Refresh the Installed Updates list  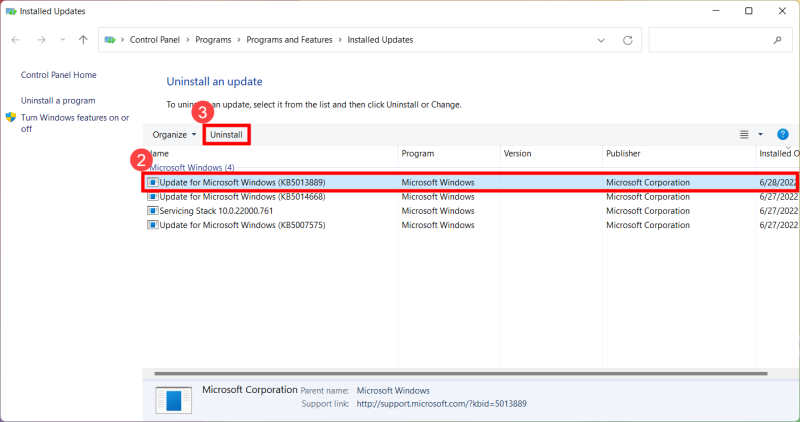click(628, 40)
